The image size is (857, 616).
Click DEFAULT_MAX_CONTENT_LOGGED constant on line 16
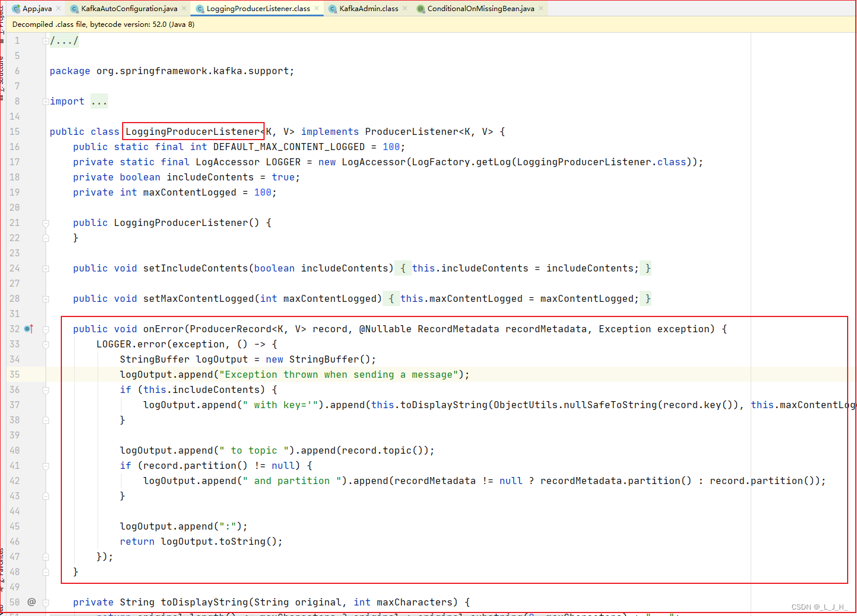(x=289, y=147)
